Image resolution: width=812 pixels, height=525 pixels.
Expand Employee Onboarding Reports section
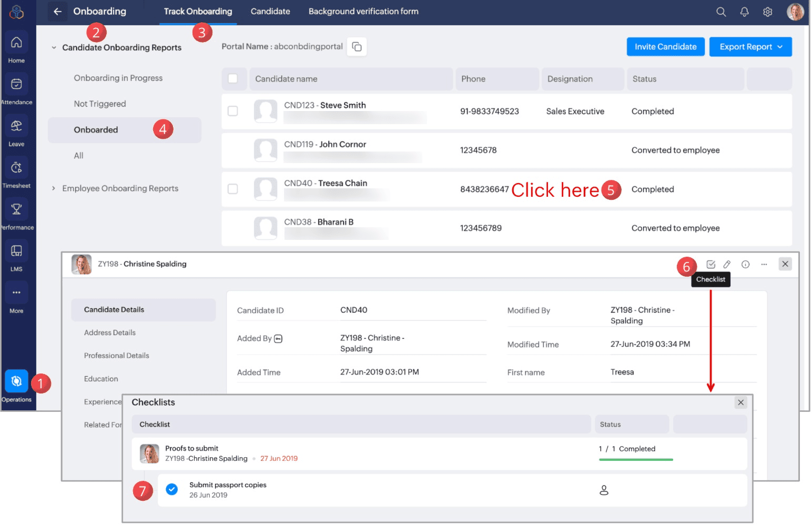click(x=54, y=188)
